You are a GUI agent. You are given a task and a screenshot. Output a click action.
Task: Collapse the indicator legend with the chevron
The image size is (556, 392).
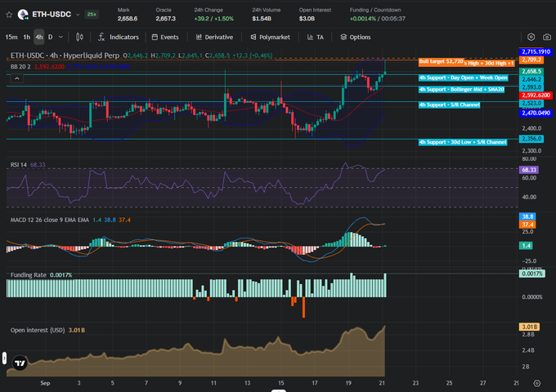coord(17,78)
